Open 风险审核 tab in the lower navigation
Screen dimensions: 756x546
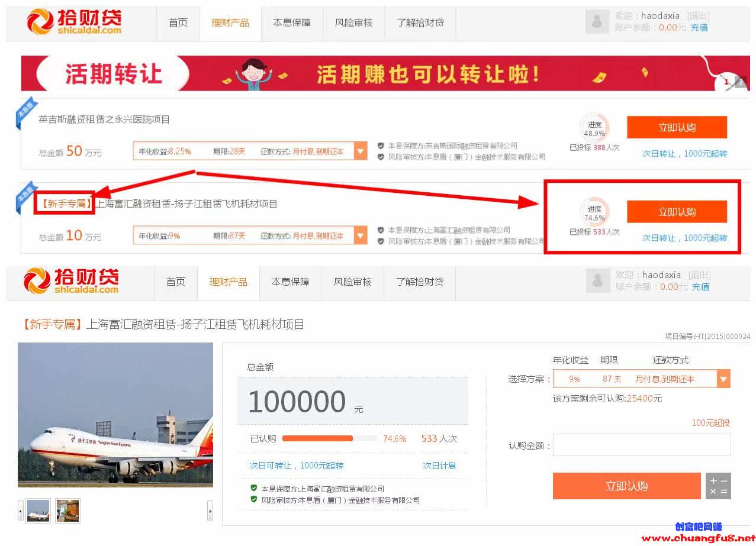pyautogui.click(x=352, y=282)
